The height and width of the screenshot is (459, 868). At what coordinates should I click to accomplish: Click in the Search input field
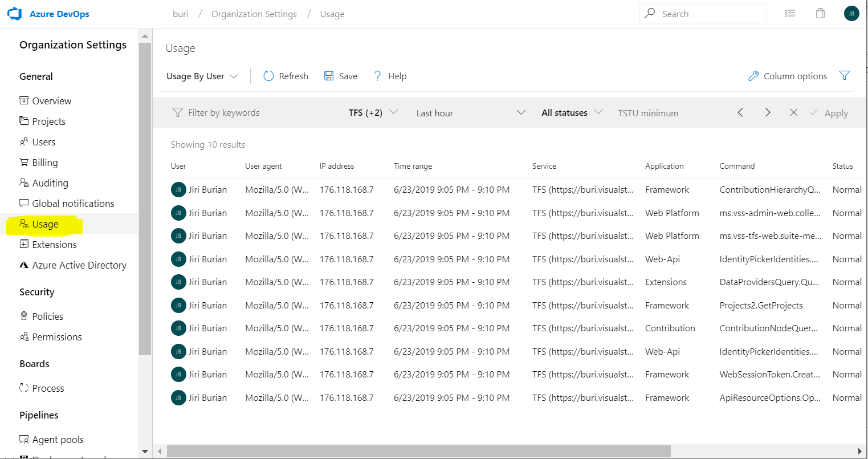point(703,14)
